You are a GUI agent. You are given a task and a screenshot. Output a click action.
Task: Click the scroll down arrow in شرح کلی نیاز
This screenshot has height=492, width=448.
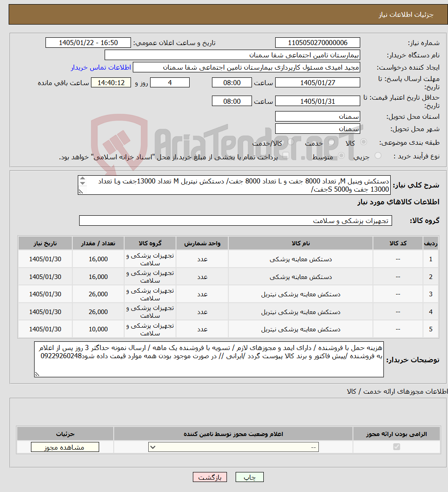[x=82, y=183]
